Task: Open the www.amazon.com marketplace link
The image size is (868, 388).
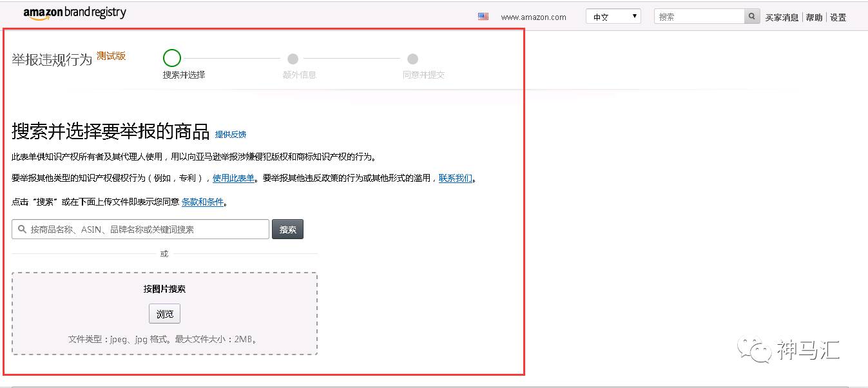Action: [534, 17]
